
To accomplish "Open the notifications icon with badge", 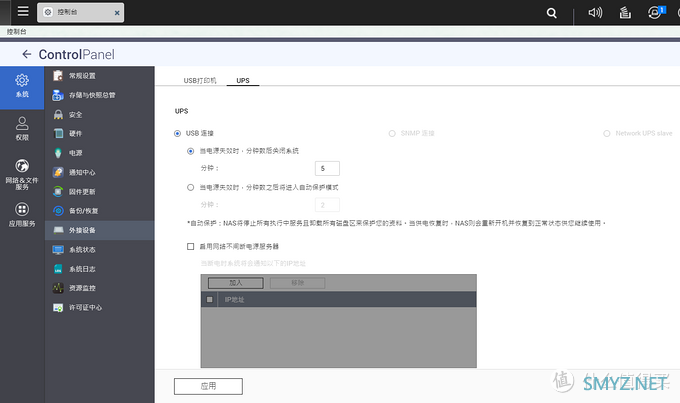I will (656, 12).
